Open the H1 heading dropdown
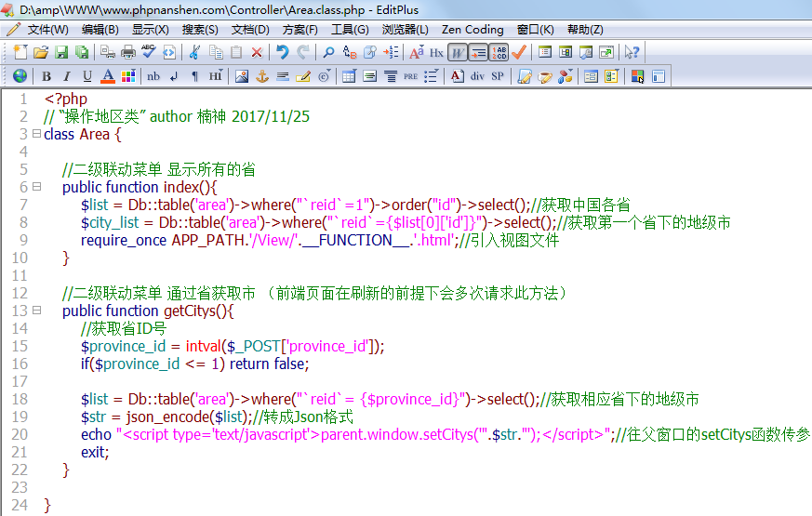The height and width of the screenshot is (516, 812). 216,76
